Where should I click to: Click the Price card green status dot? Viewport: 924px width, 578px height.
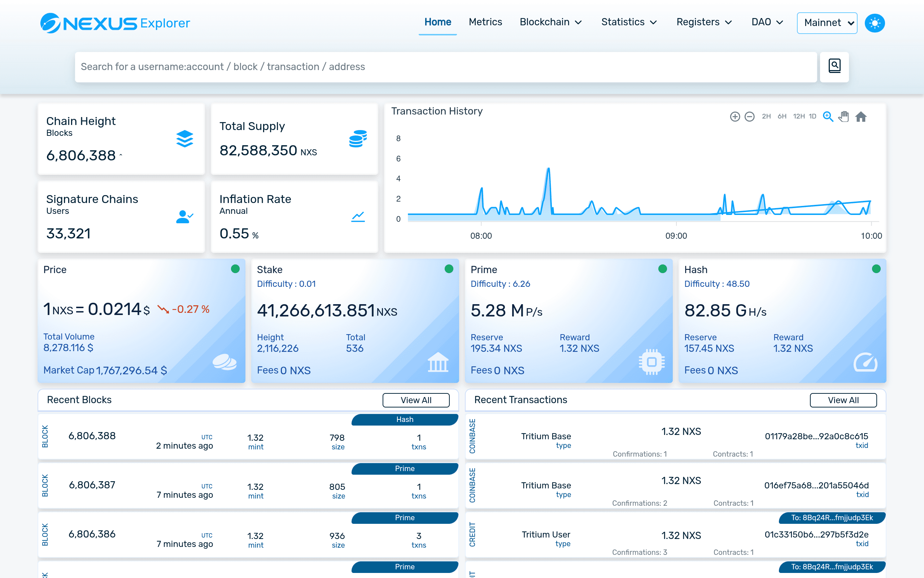(x=235, y=269)
